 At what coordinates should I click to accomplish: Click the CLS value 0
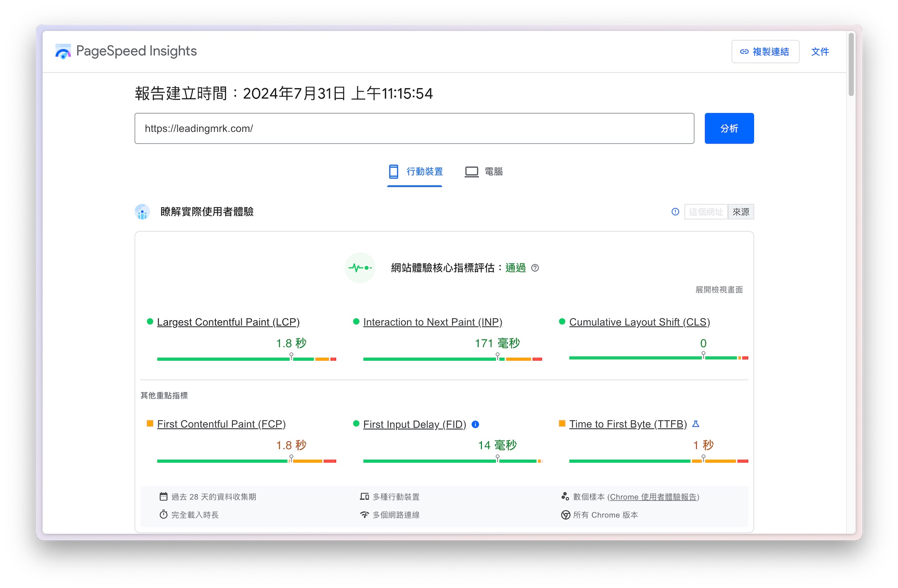click(703, 343)
